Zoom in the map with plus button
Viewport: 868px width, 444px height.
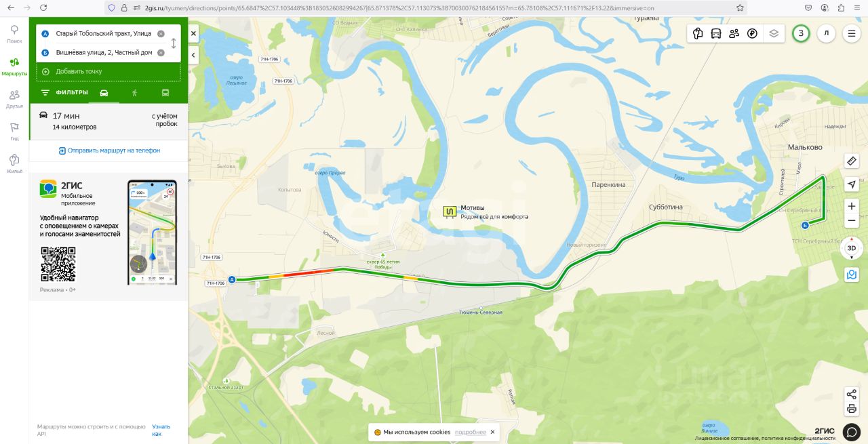(x=852, y=206)
